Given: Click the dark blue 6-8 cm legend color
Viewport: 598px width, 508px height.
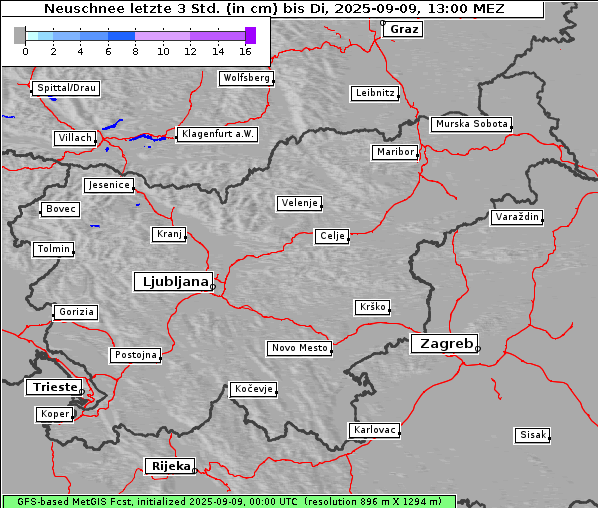Looking at the screenshot, I should pos(121,36).
